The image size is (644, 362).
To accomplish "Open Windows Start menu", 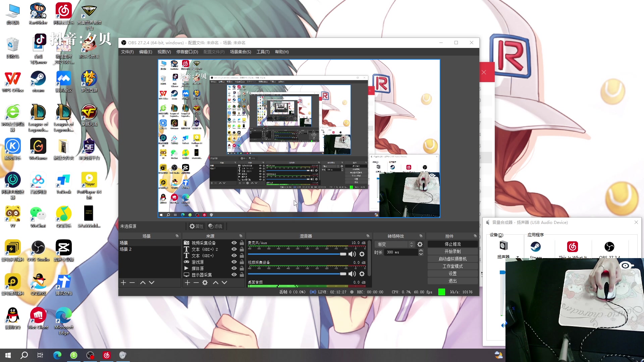I will [8, 355].
